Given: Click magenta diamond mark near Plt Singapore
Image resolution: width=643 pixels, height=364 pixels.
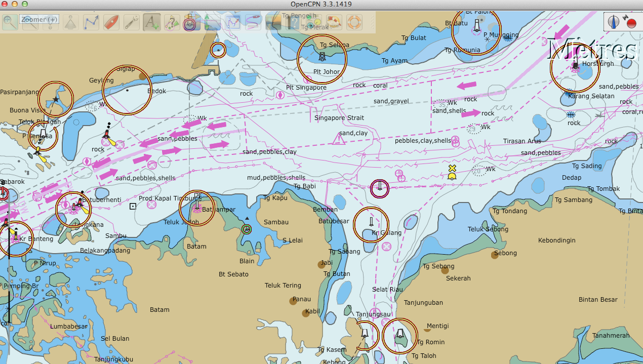Looking at the screenshot, I should tap(280, 95).
